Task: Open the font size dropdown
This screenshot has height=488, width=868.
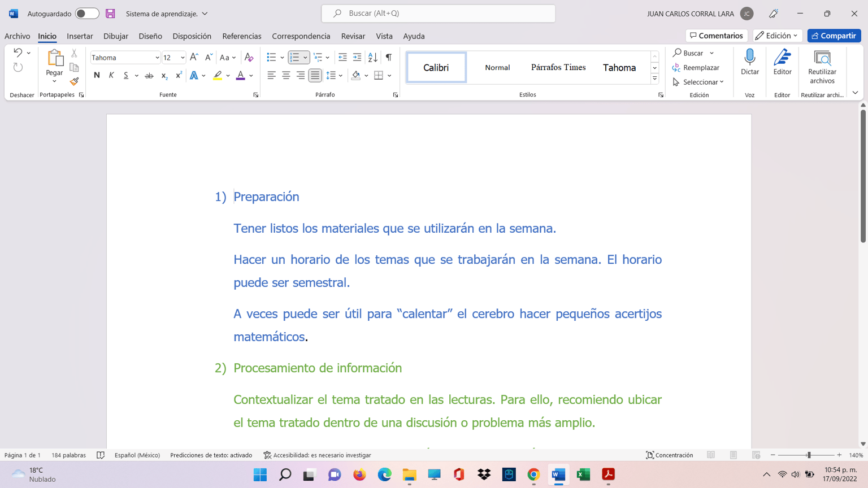Action: [x=183, y=58]
